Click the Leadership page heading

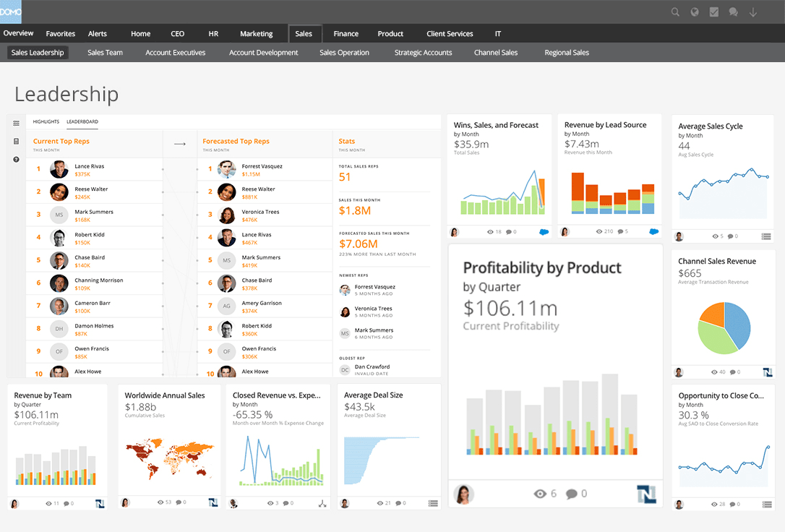coord(67,94)
